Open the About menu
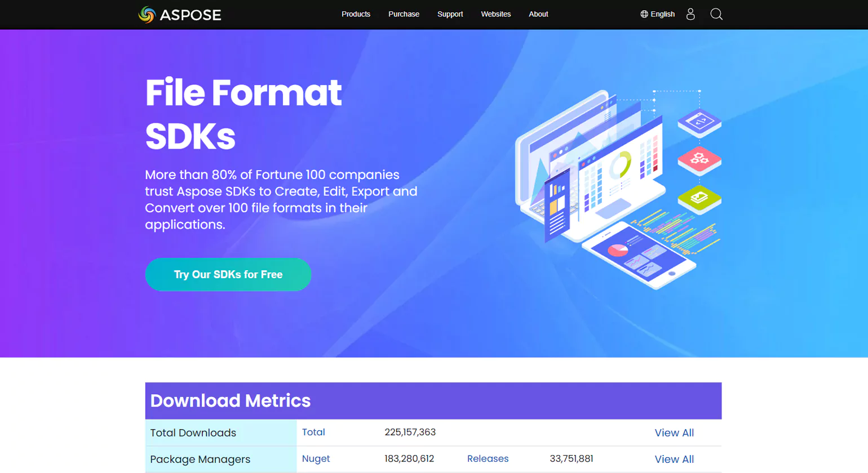This screenshot has width=868, height=473. [x=538, y=14]
